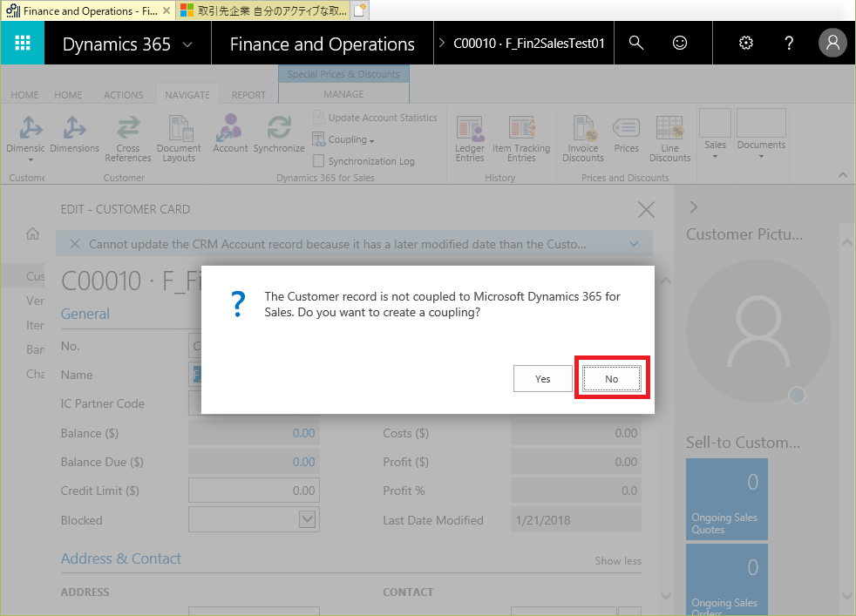Dismiss the CRM Account notification message
The image size is (856, 616).
click(x=75, y=244)
